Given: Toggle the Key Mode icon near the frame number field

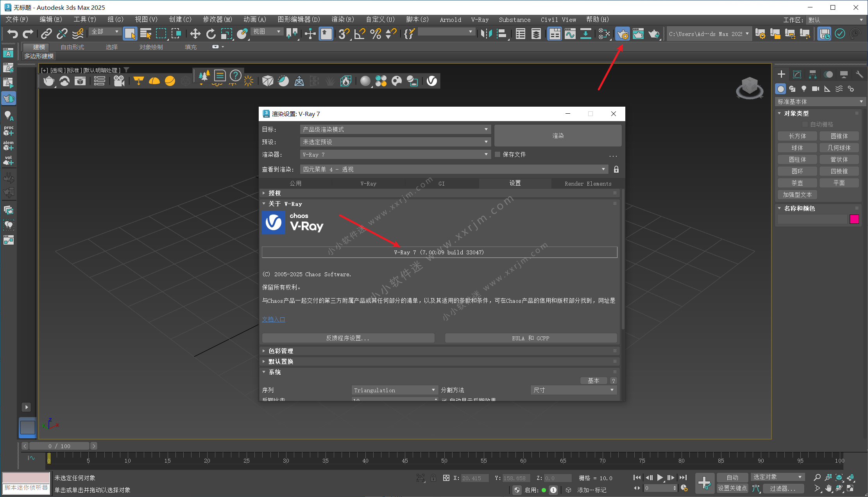Looking at the screenshot, I should (637, 488).
